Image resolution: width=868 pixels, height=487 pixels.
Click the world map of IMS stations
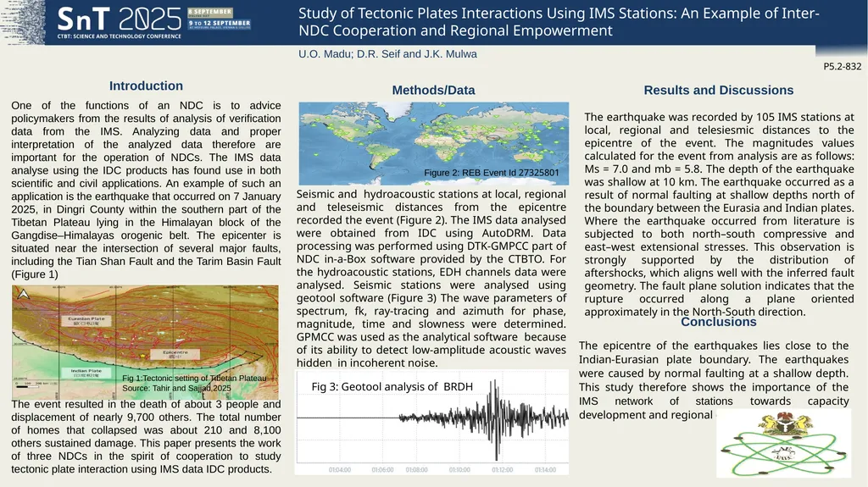[433, 143]
